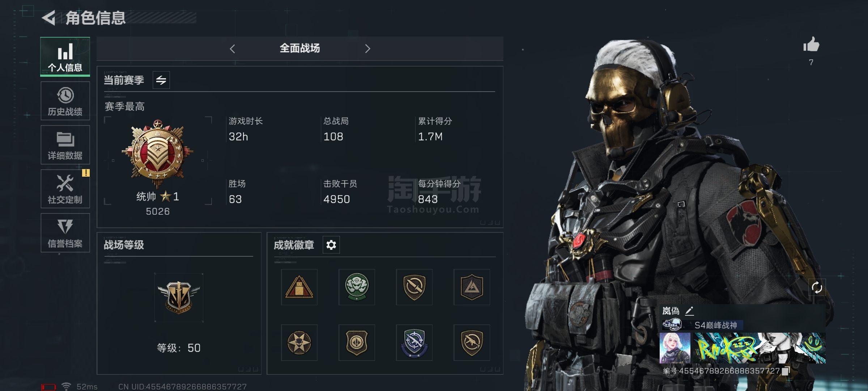Switch to previous mode with left chevron
868x391 pixels.
coord(233,49)
